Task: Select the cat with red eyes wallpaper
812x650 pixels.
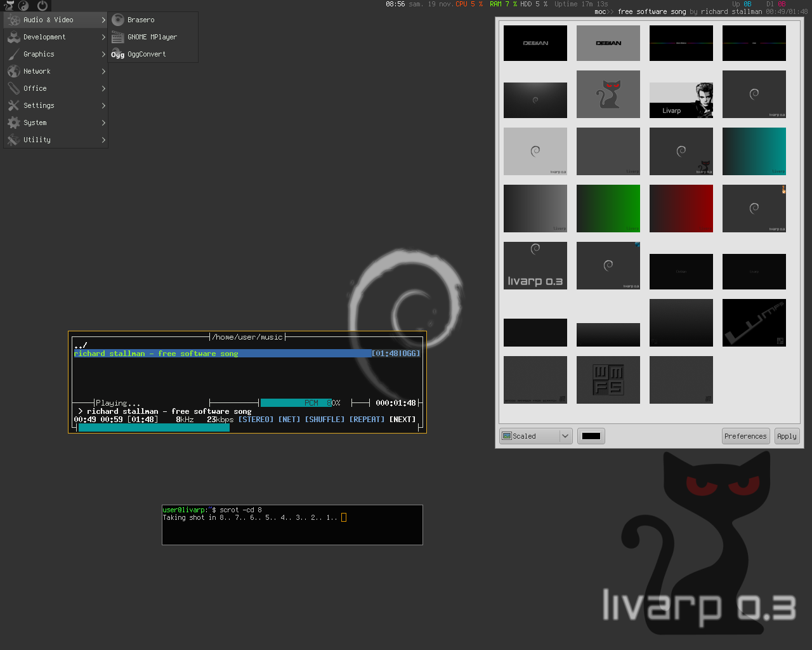Action: click(x=608, y=94)
